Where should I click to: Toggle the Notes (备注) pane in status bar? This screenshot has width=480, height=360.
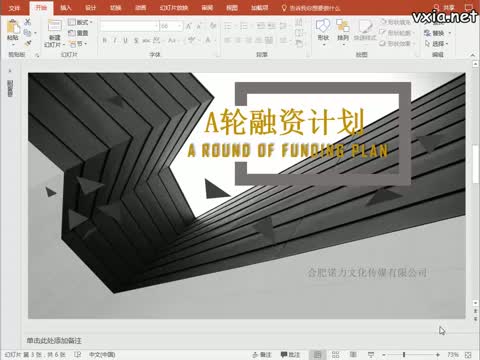coord(262,354)
